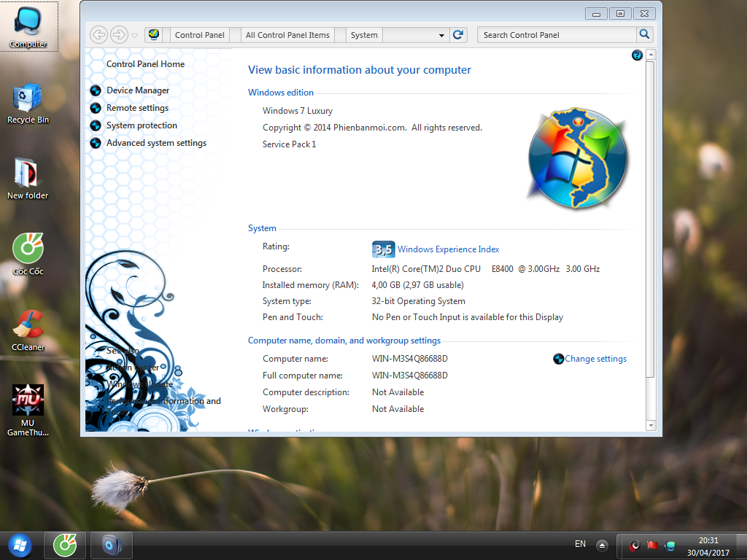Click the search magnifier icon
The width and height of the screenshot is (747, 560).
[x=644, y=34]
